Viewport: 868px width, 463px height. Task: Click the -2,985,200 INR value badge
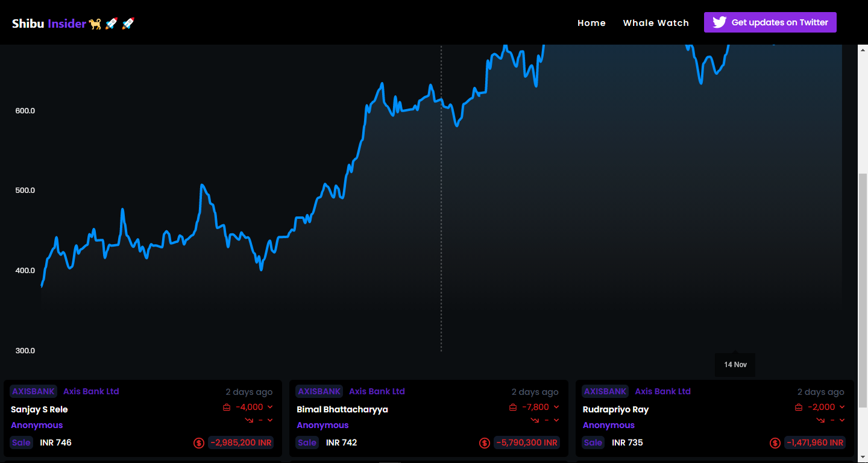[x=241, y=443]
